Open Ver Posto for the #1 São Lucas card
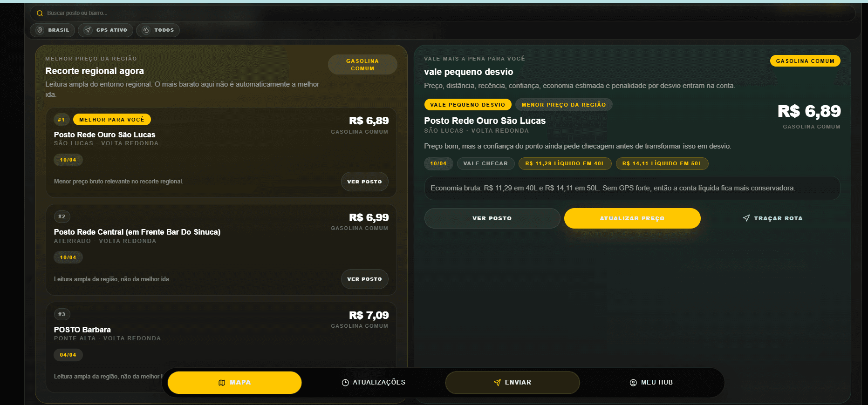 (364, 182)
